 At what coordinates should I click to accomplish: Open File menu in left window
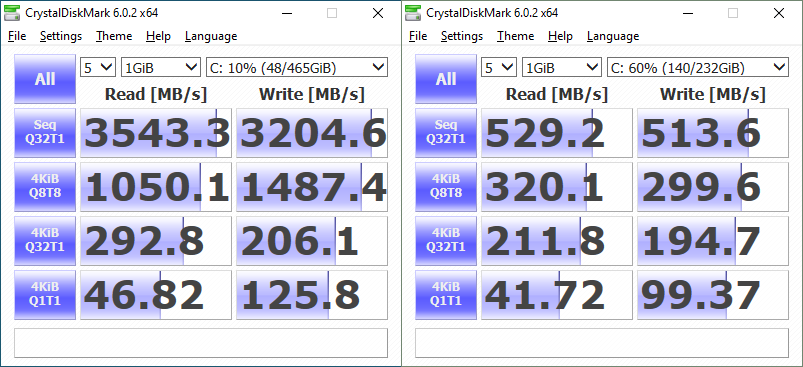pos(17,36)
